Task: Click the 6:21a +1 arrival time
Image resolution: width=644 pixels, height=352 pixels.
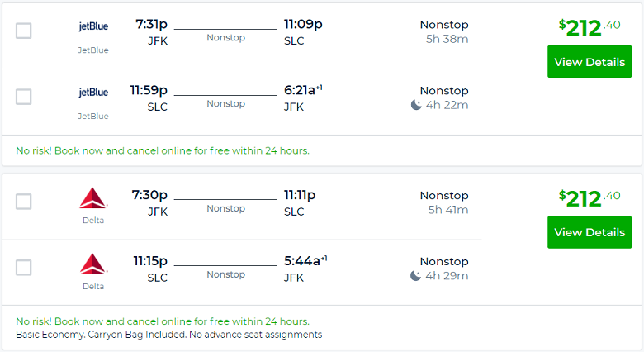Action: 303,90
